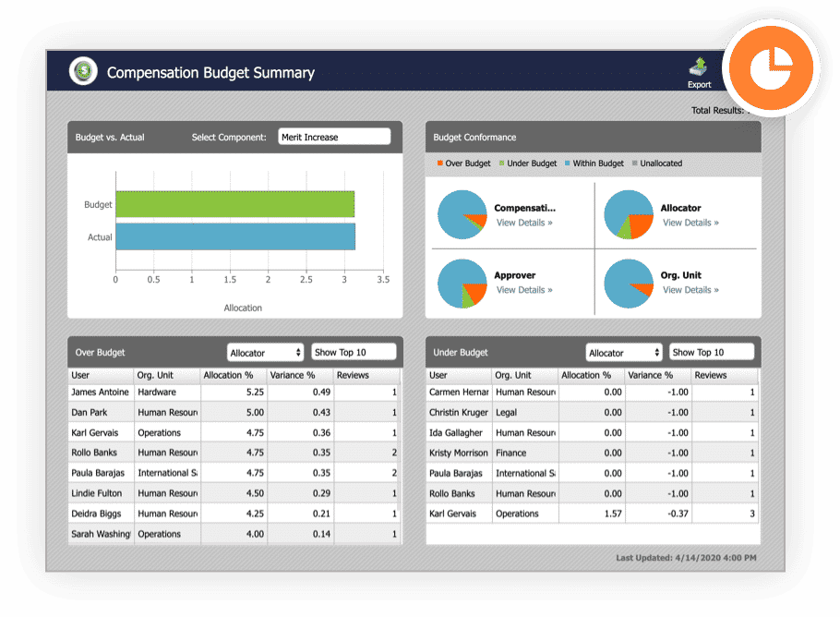Click the gray Unallocated legend swatch
This screenshot has height=617, width=840.
click(x=635, y=163)
